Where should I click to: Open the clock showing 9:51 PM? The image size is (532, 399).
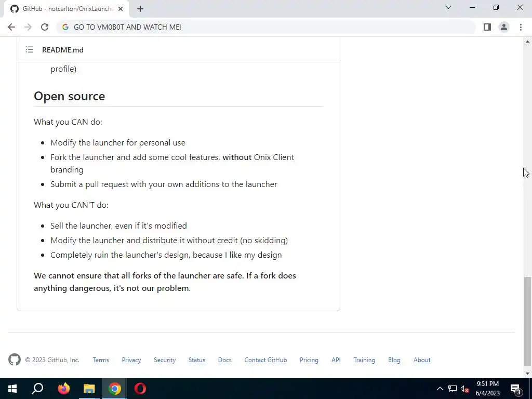click(x=487, y=389)
